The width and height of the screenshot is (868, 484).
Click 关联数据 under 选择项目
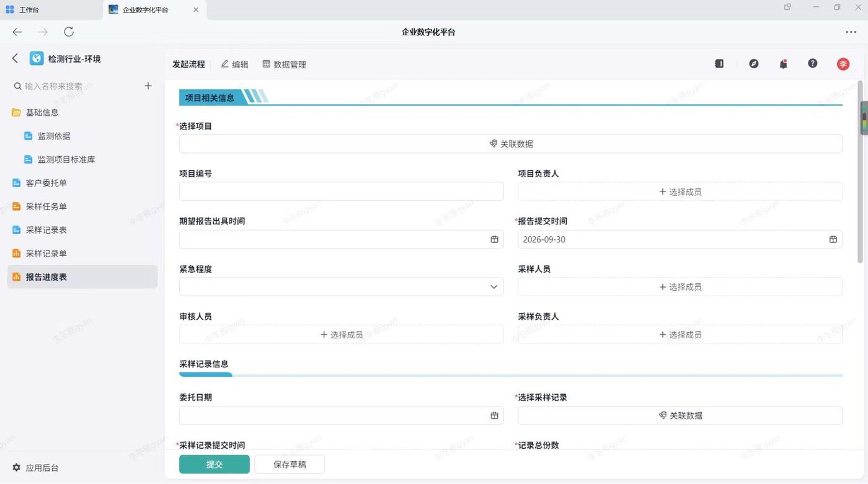tap(511, 144)
